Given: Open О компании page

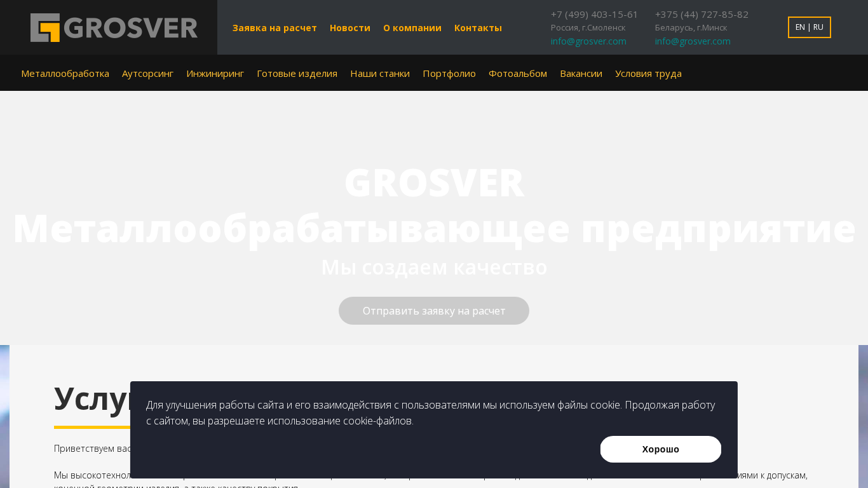Looking at the screenshot, I should pyautogui.click(x=412, y=28).
